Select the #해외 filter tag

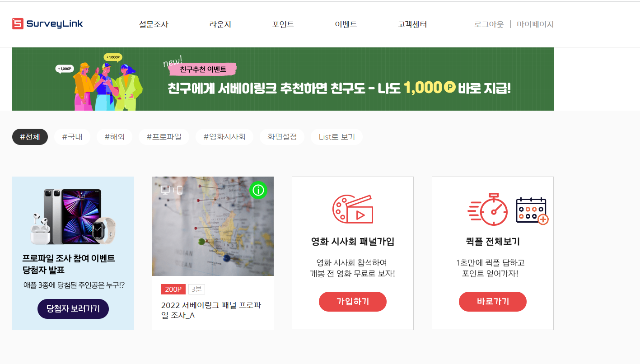pos(115,137)
